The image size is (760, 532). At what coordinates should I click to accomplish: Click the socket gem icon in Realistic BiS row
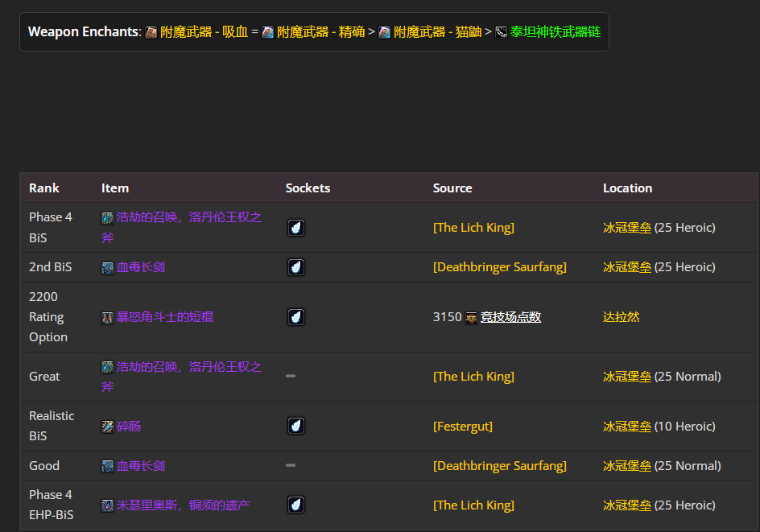(296, 426)
